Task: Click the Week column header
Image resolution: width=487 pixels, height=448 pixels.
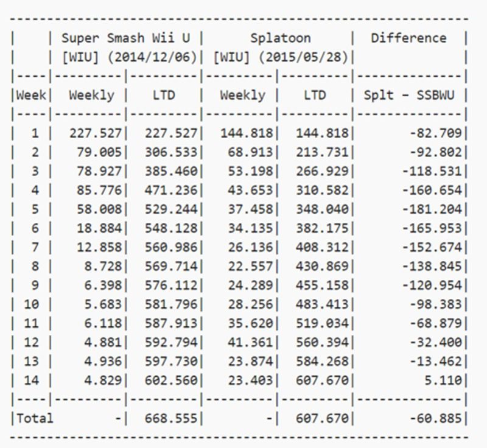Action: tap(30, 95)
